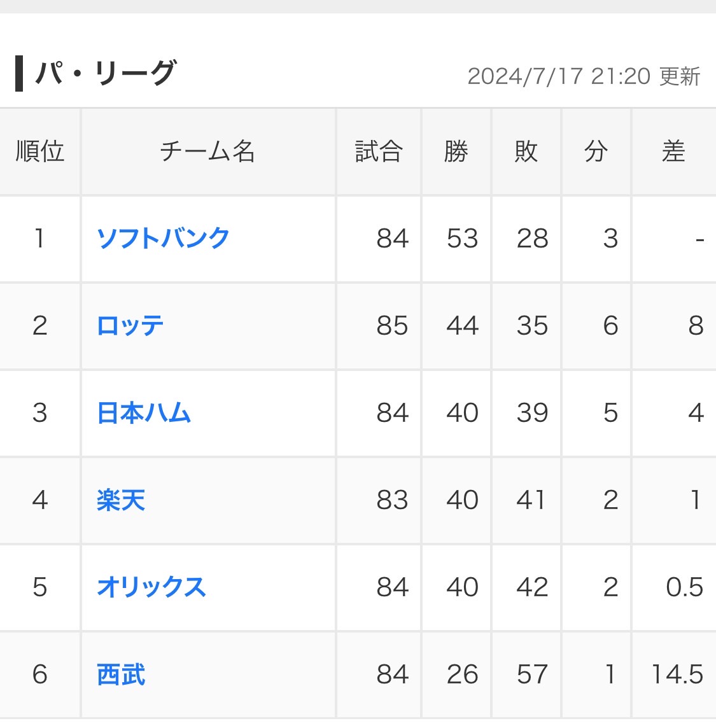This screenshot has height=728, width=716.
Task: Click the 勝 column header
Action: (x=456, y=151)
